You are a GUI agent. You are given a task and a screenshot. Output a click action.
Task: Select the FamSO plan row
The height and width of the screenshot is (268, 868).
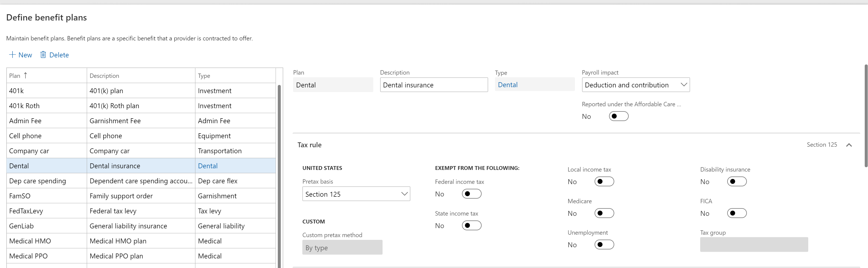[x=141, y=196]
